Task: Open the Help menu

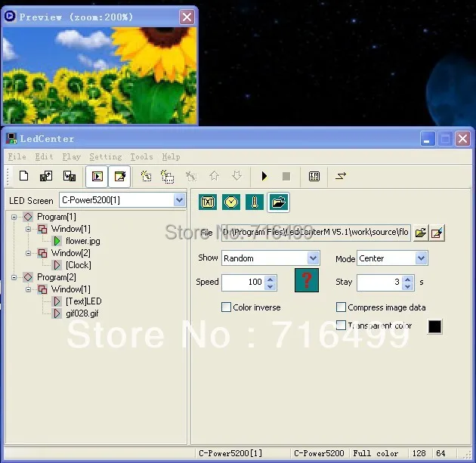Action: pos(171,156)
